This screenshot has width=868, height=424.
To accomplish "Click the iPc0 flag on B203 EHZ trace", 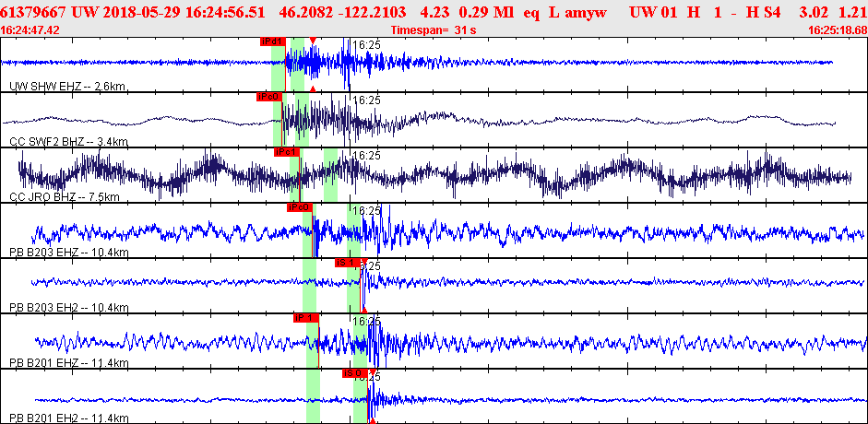I will [300, 207].
